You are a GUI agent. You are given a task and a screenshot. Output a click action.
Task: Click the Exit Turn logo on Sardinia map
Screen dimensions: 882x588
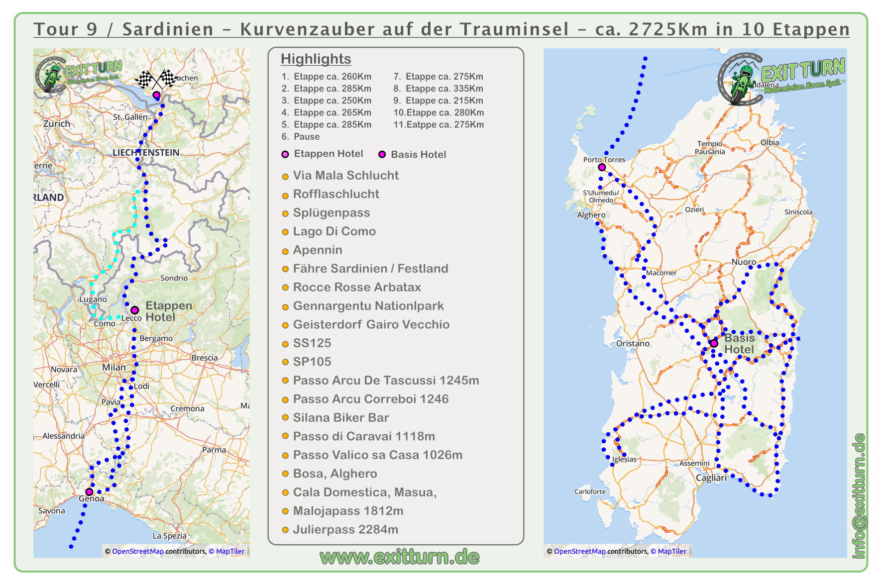781,79
